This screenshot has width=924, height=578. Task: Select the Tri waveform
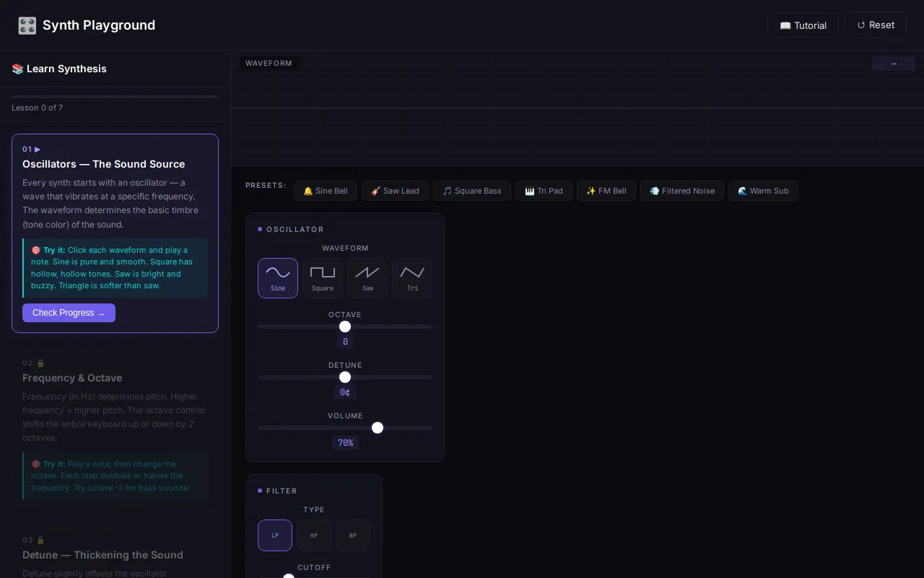coord(412,278)
